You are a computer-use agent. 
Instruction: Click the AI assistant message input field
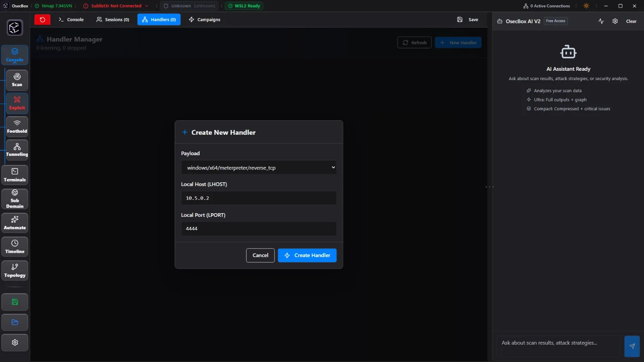pos(559,346)
